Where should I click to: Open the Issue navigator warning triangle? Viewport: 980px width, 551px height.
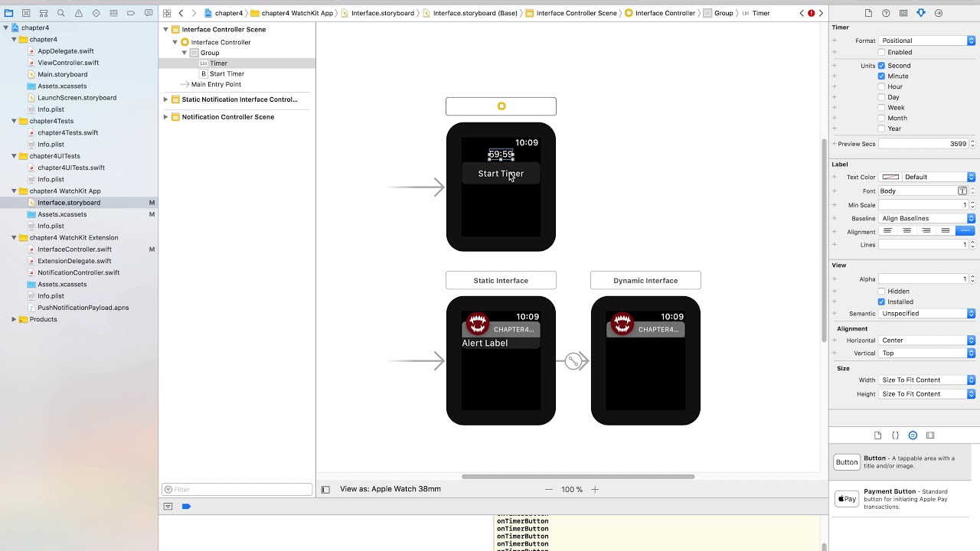point(79,13)
